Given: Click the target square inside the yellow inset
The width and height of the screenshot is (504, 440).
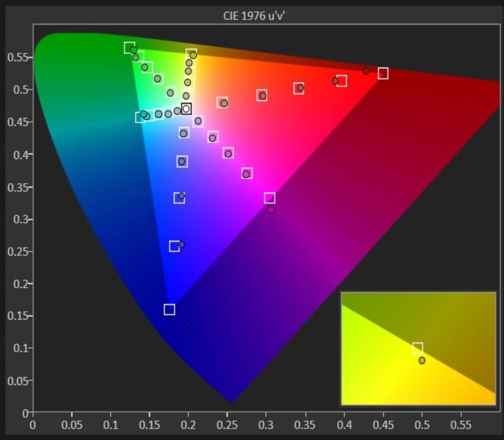Looking at the screenshot, I should click(x=418, y=348).
